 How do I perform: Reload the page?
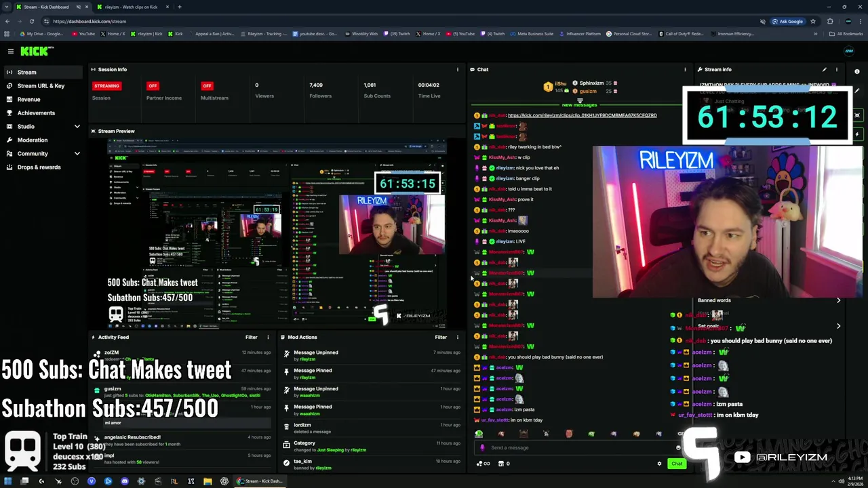(31, 21)
